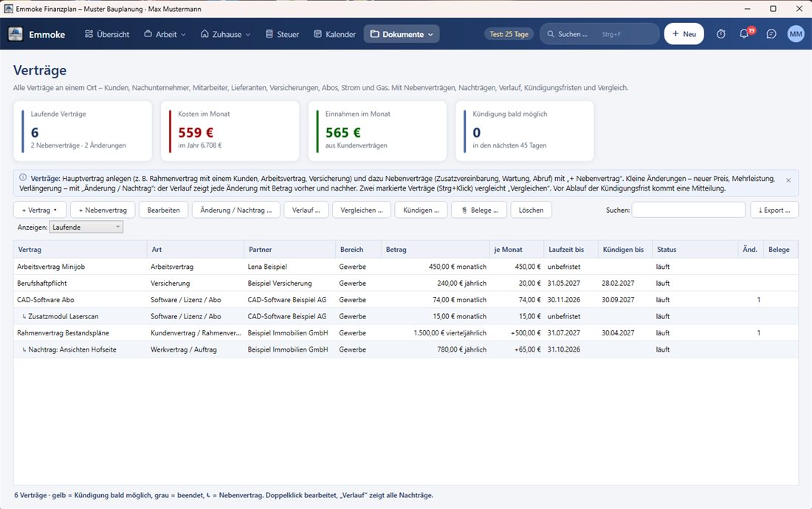812x509 pixels.
Task: Click the Export button
Action: point(774,210)
